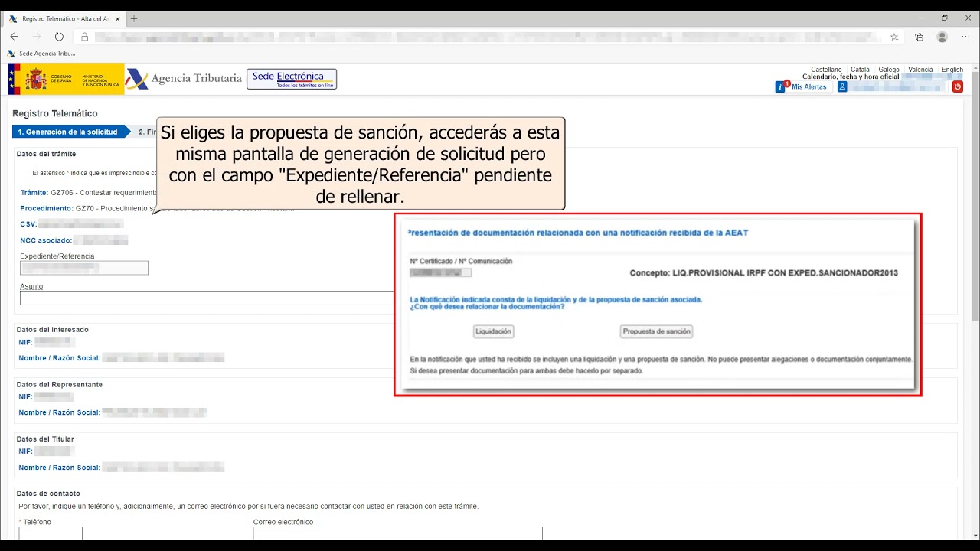Close the Registro Telemático tab
This screenshot has height=551, width=980.
point(117,18)
